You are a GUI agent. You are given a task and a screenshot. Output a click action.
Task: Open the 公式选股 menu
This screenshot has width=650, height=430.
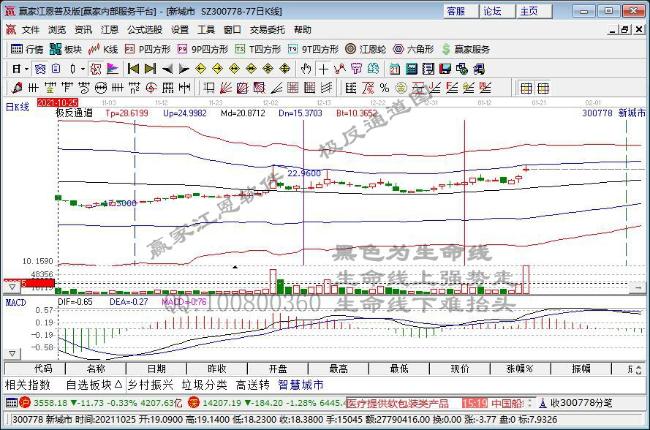(x=145, y=30)
